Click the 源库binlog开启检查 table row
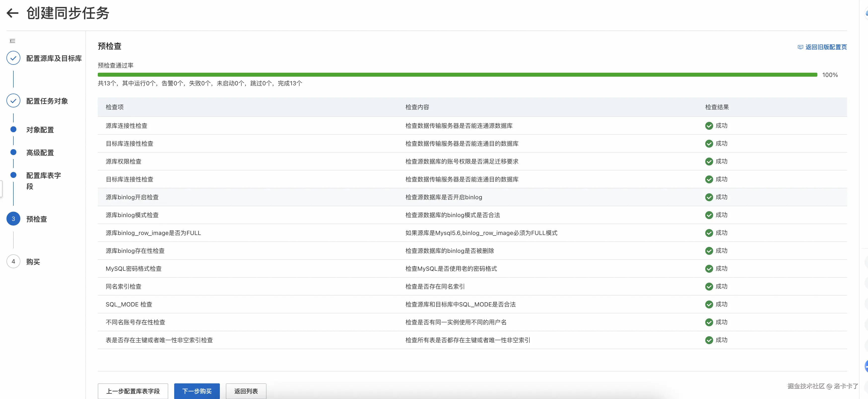The width and height of the screenshot is (868, 399). tap(132, 197)
